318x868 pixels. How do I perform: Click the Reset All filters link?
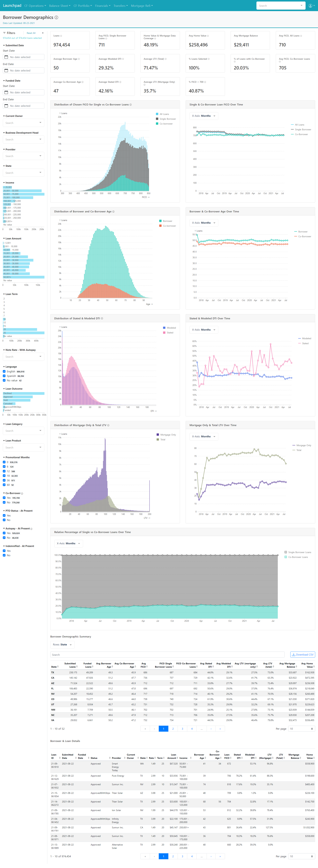[x=31, y=33]
